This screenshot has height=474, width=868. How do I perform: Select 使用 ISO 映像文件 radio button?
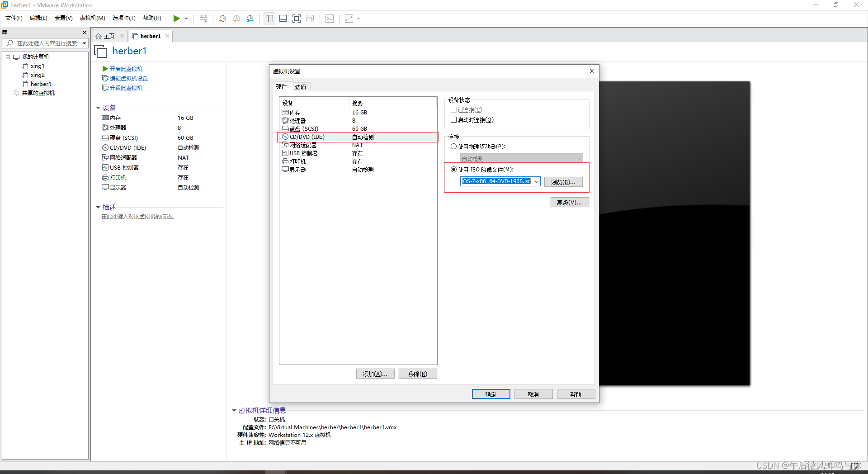tap(453, 170)
